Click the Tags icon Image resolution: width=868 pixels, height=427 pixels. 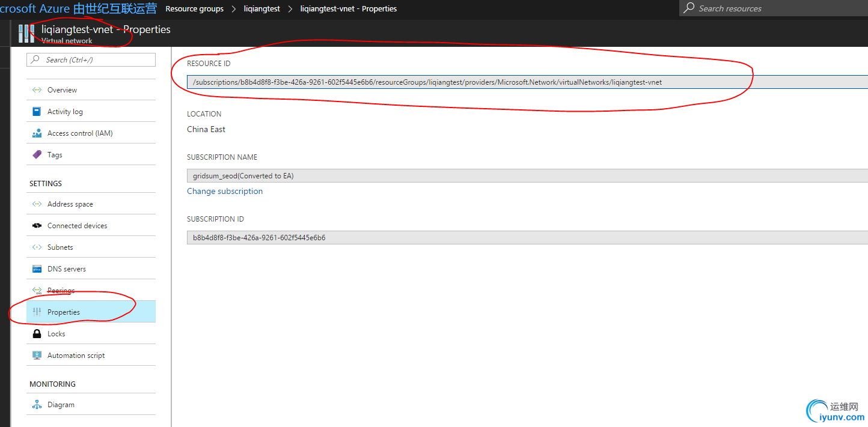tap(37, 155)
